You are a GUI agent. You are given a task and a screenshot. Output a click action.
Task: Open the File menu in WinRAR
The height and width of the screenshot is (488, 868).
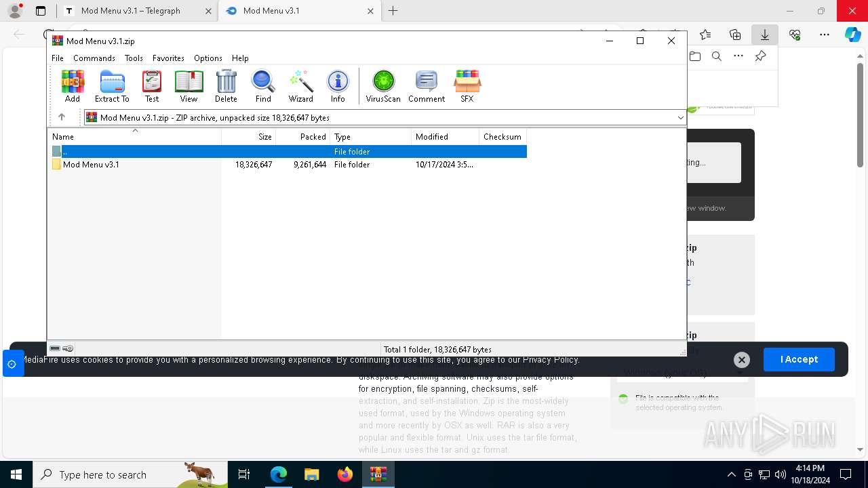pyautogui.click(x=58, y=58)
